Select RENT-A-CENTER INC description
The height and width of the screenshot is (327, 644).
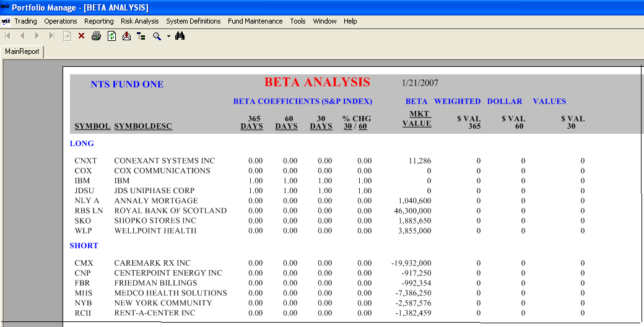[x=155, y=313]
